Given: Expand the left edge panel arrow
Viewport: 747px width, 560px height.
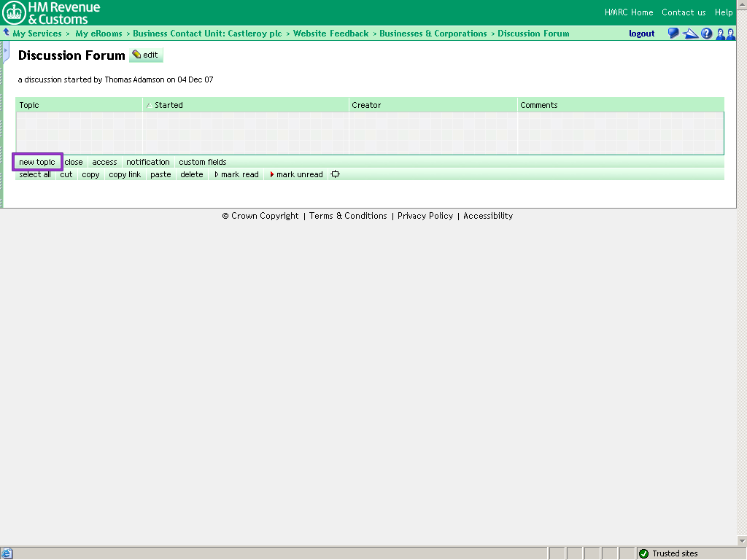Looking at the screenshot, I should click(x=4, y=51).
